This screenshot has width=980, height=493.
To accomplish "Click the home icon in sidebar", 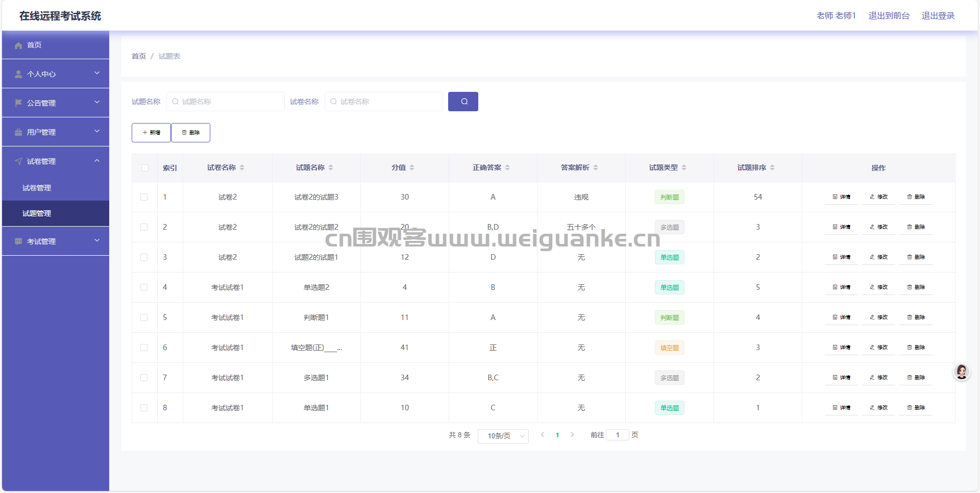I will pos(18,45).
